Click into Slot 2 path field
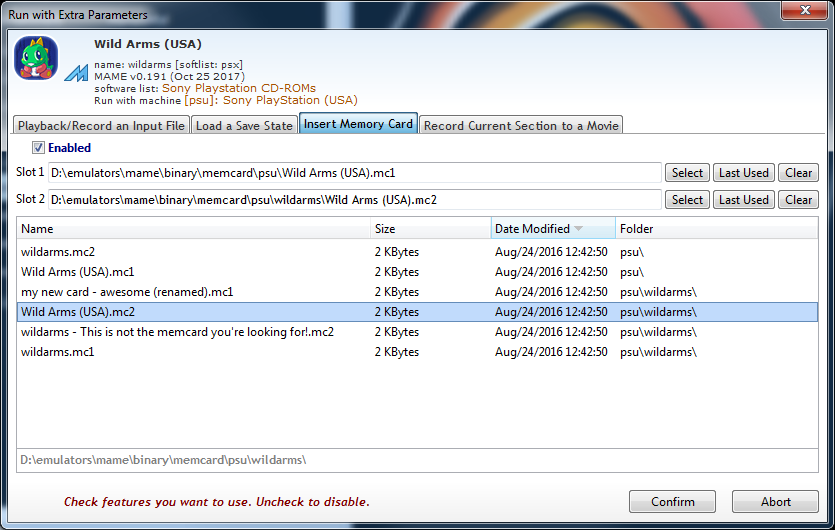 [354, 200]
